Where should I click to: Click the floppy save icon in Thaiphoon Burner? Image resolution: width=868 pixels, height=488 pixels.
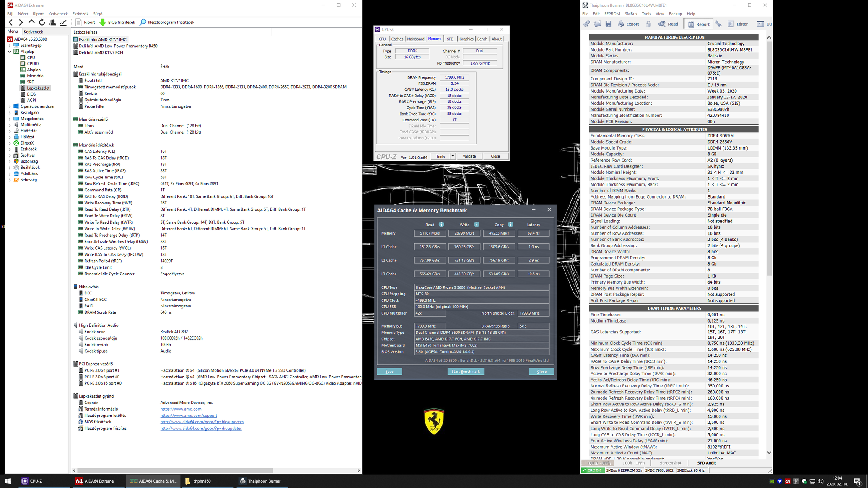(x=609, y=24)
